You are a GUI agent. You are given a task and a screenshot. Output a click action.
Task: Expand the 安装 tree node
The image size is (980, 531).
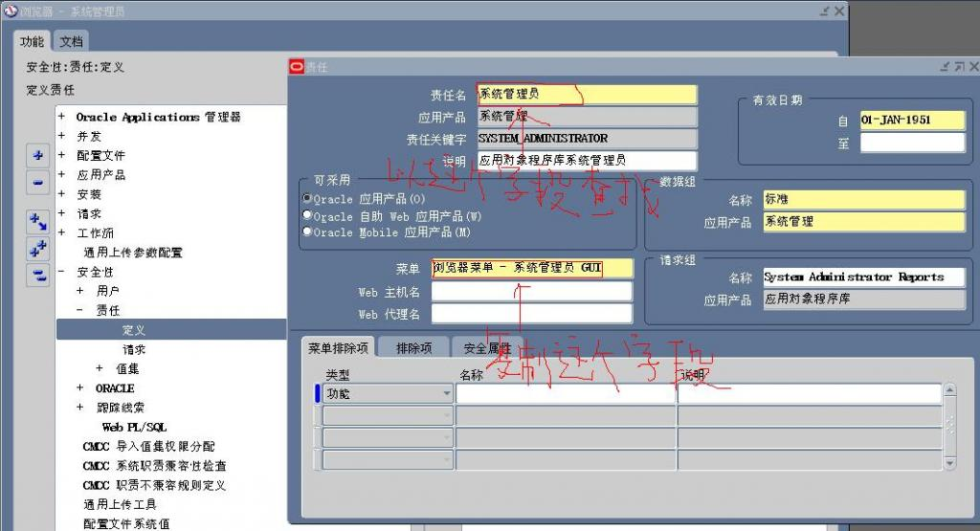pos(61,193)
